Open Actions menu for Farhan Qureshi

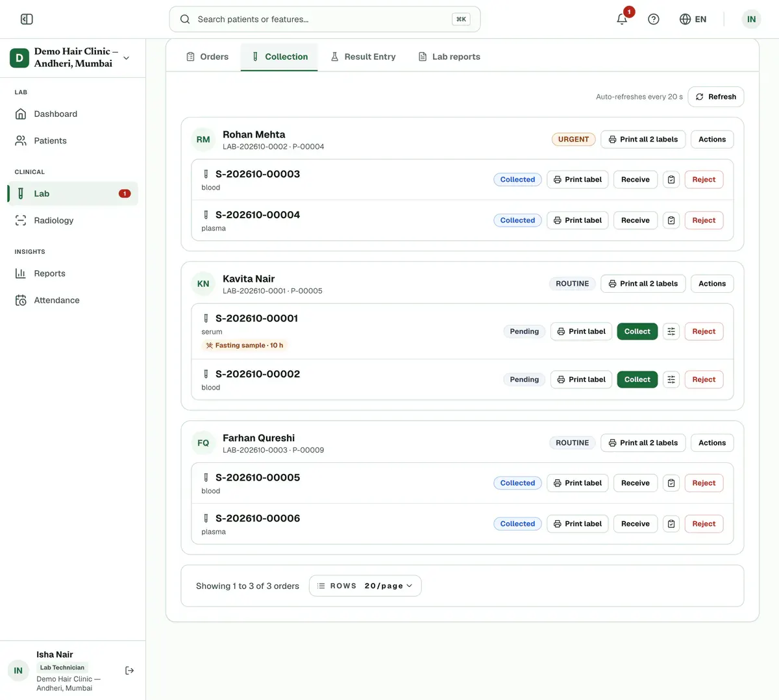pos(712,443)
